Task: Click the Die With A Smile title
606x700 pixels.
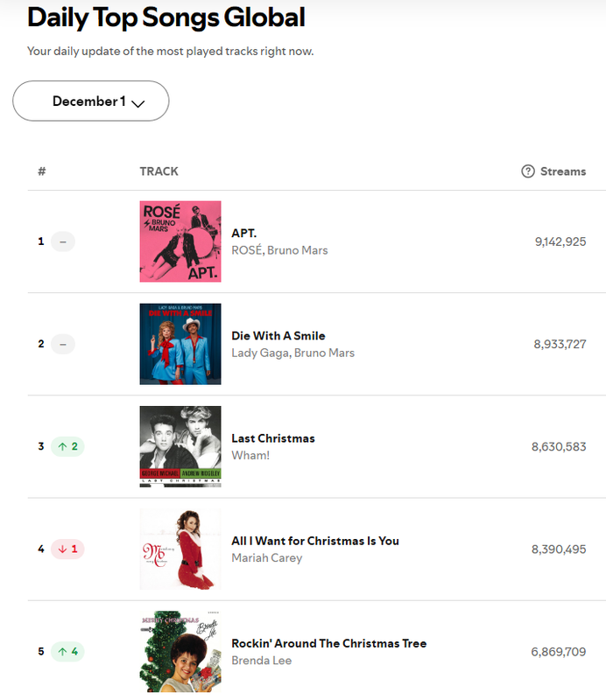Action: [x=278, y=336]
